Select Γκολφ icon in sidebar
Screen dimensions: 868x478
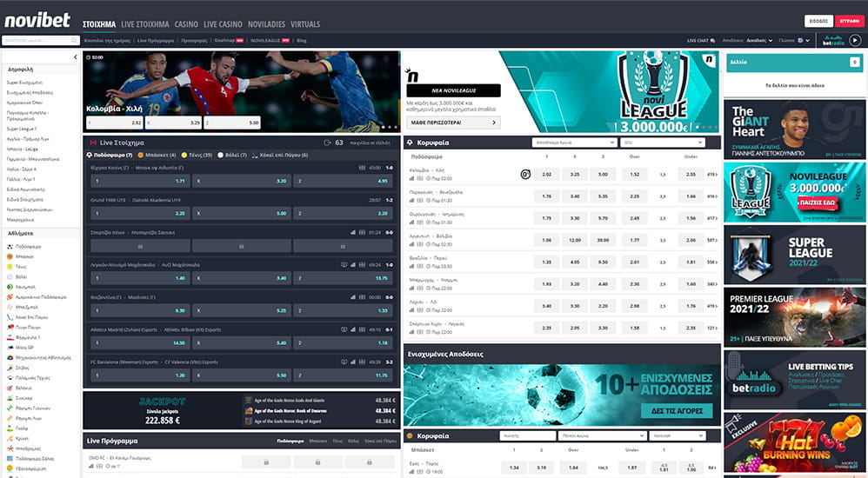pos(10,428)
